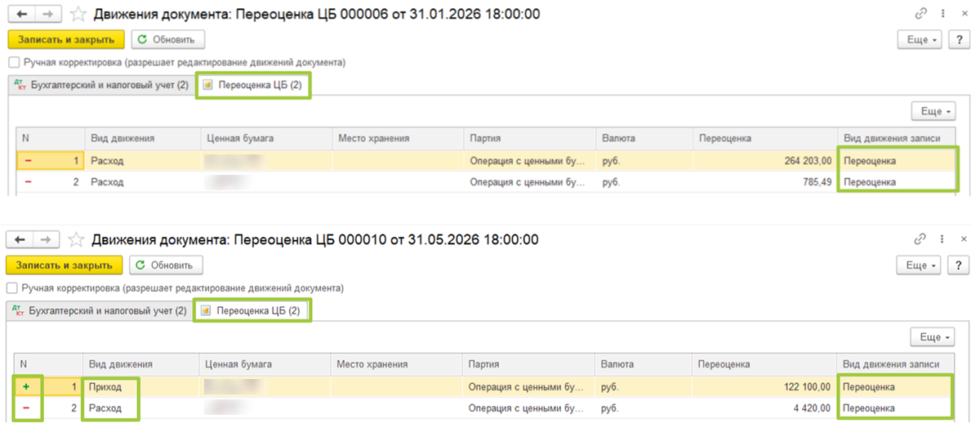
Task: Vertical dots menu icon in 000010 window
Action: tap(942, 240)
